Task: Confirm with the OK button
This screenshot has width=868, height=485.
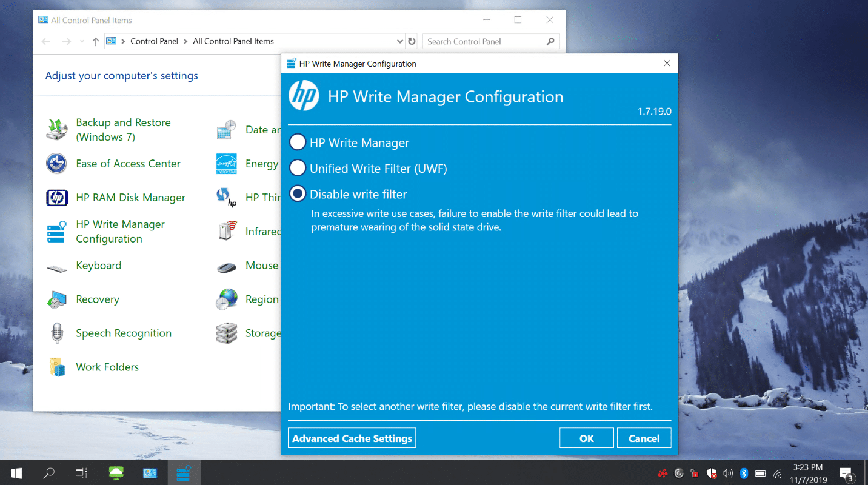Action: tap(587, 438)
